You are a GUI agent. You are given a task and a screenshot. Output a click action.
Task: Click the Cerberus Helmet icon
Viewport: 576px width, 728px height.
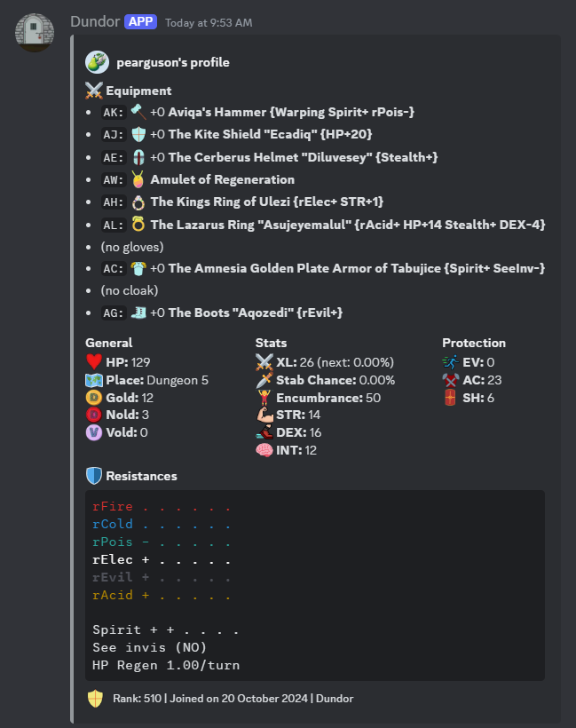tap(138, 157)
